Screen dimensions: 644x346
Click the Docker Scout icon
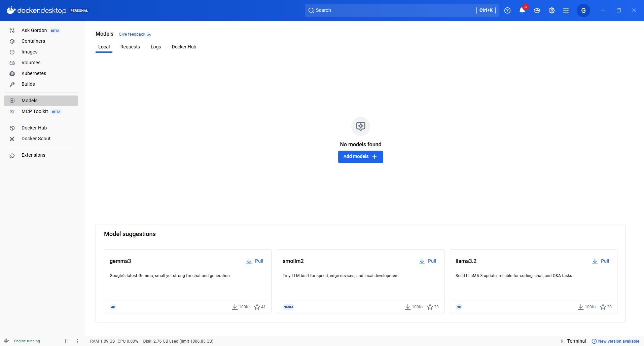[x=12, y=139]
